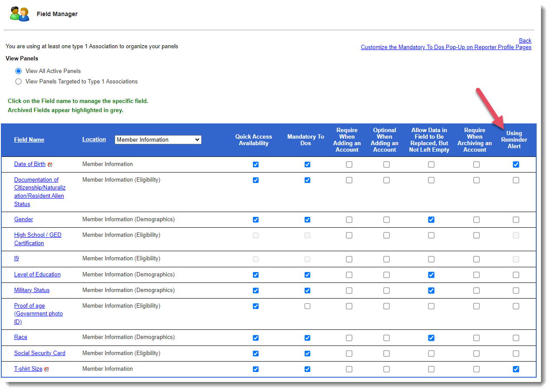Open the T-shirt Size field
This screenshot has width=551, height=392.
[28, 369]
